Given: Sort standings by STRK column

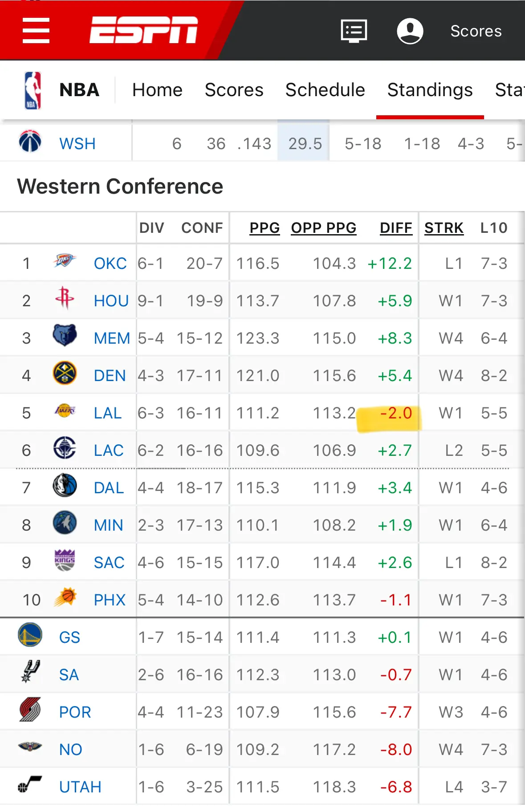Looking at the screenshot, I should coord(444,228).
